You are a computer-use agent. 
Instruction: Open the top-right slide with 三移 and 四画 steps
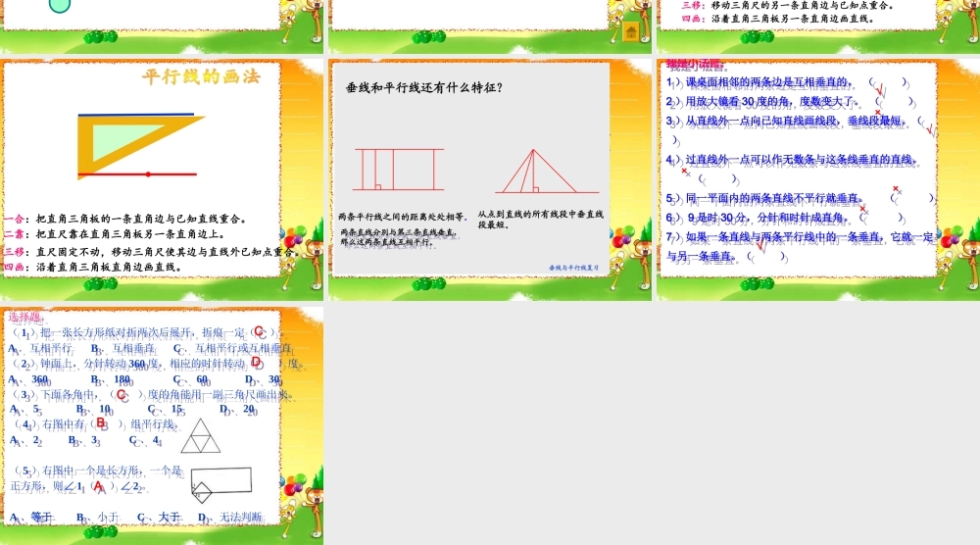[818, 26]
